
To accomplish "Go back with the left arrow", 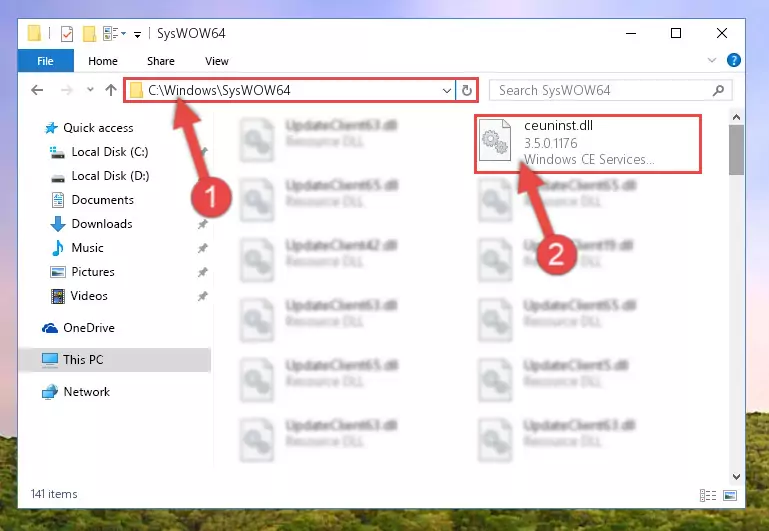I will point(37,90).
